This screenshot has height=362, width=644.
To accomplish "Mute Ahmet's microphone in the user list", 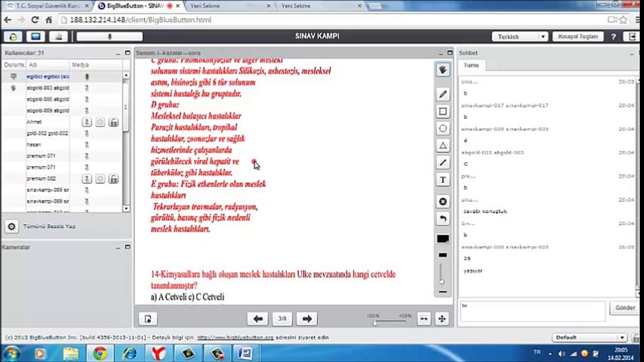I will (87, 122).
